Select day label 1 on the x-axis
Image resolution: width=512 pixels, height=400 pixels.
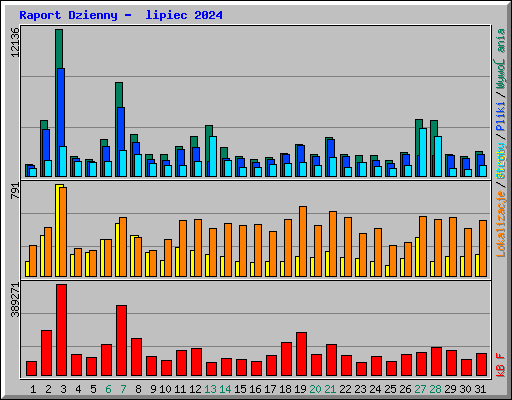tap(33, 389)
